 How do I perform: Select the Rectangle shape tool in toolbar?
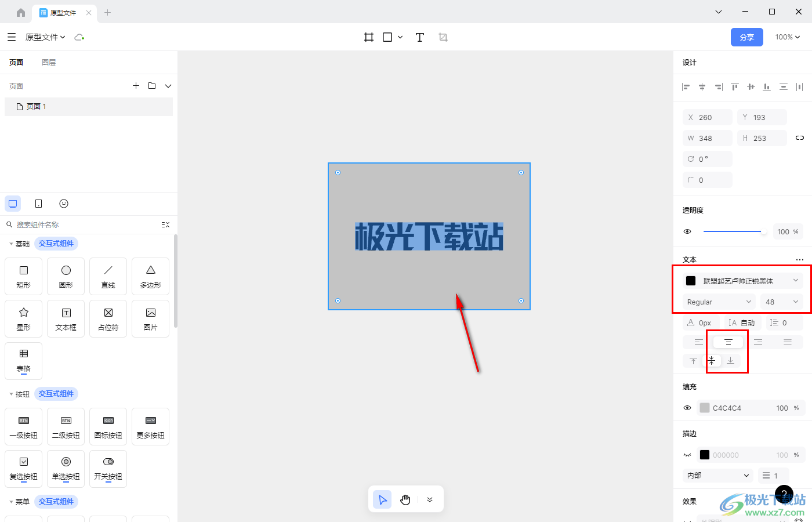387,37
